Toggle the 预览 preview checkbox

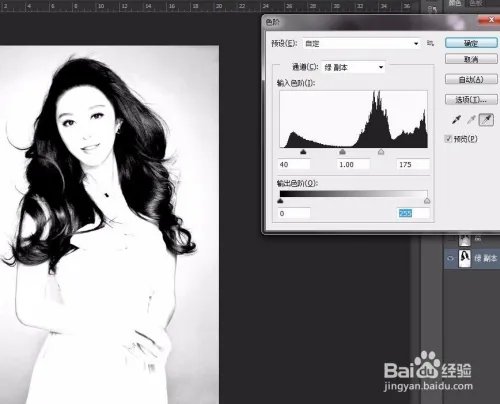coord(448,139)
